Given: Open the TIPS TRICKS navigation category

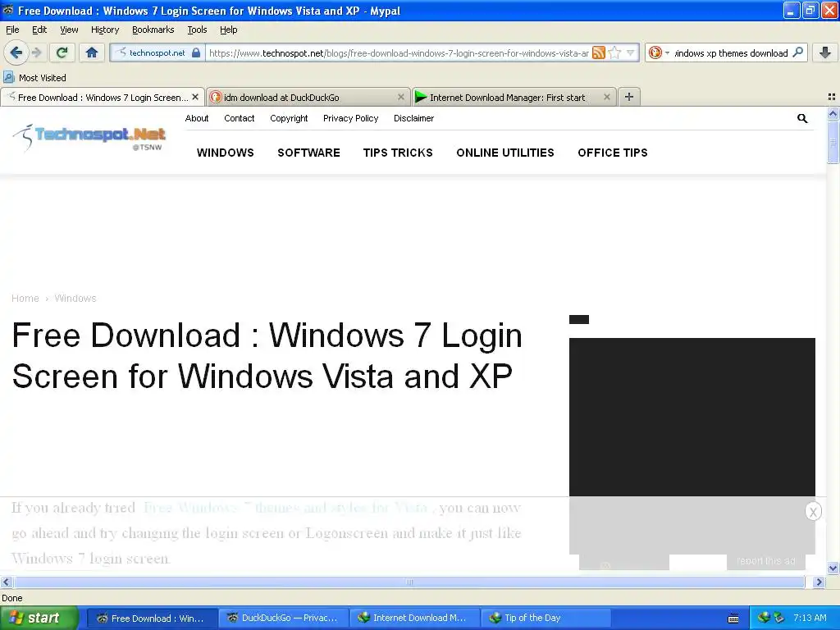Looking at the screenshot, I should click(x=398, y=153).
